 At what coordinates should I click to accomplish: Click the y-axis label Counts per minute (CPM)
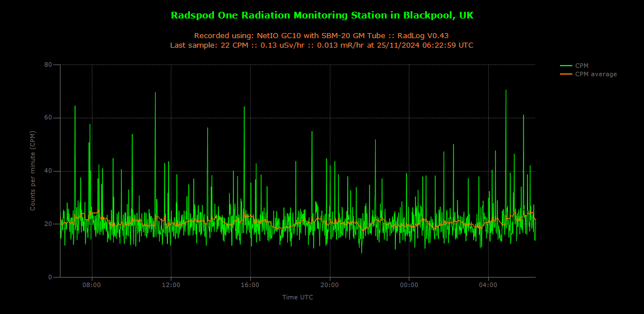point(33,171)
